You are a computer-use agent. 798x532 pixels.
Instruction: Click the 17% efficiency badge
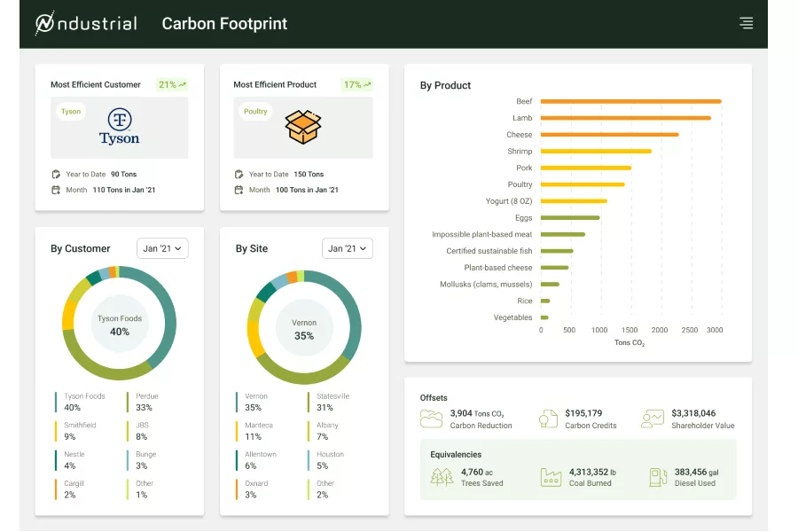pos(356,84)
